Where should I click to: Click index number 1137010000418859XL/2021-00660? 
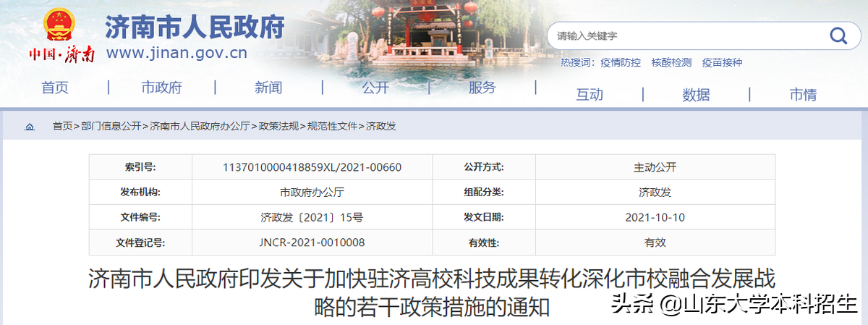pos(312,167)
